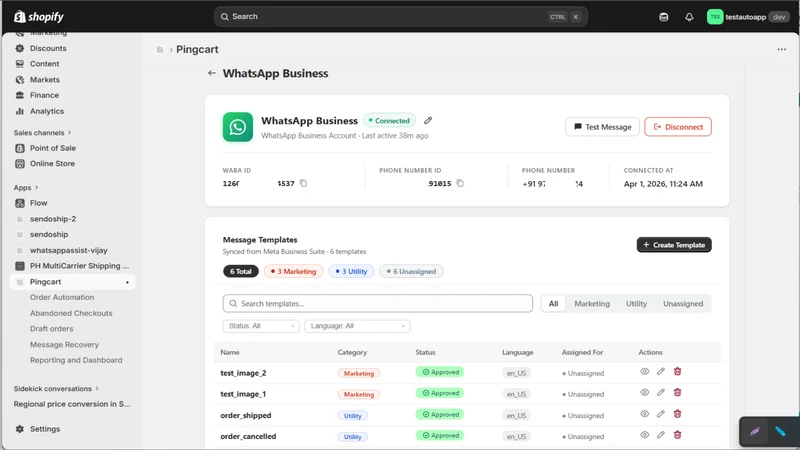Delete the test_image_1 template
This screenshot has height=450, width=800.
click(677, 393)
